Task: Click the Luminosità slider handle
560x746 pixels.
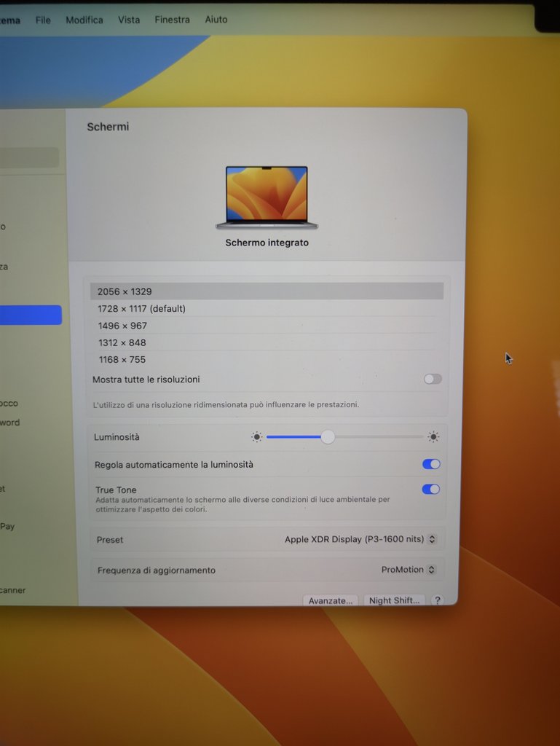Action: [328, 437]
